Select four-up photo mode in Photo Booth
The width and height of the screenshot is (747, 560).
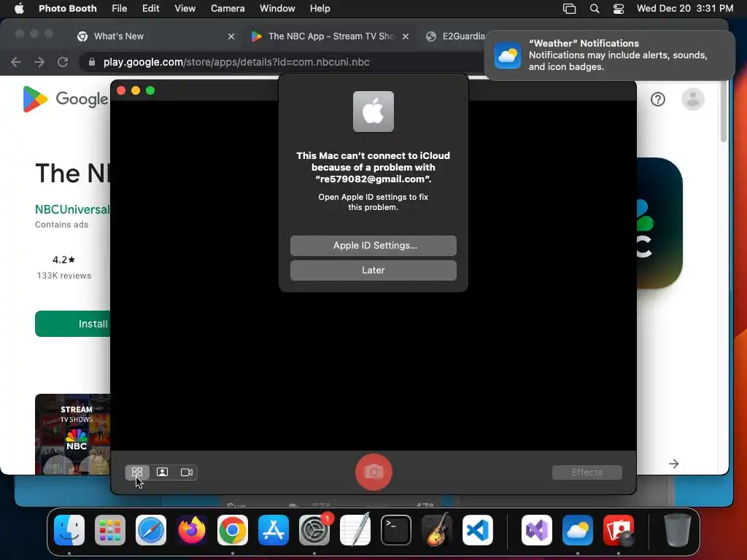click(x=137, y=472)
